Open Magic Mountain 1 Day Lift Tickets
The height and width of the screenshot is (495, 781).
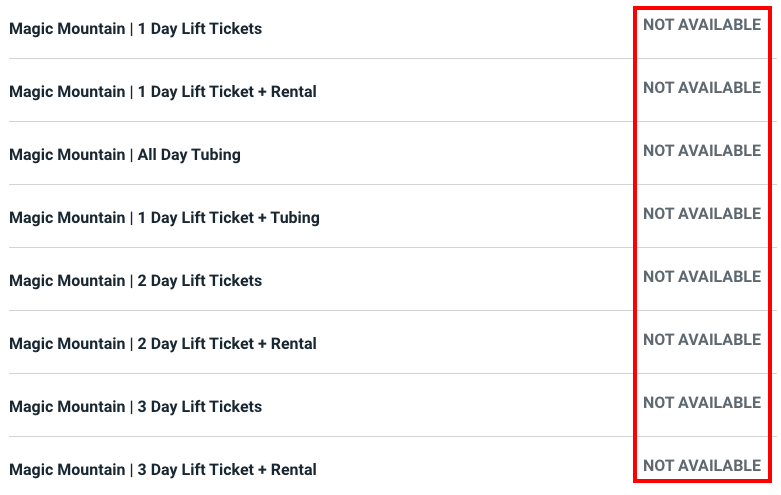(x=135, y=29)
